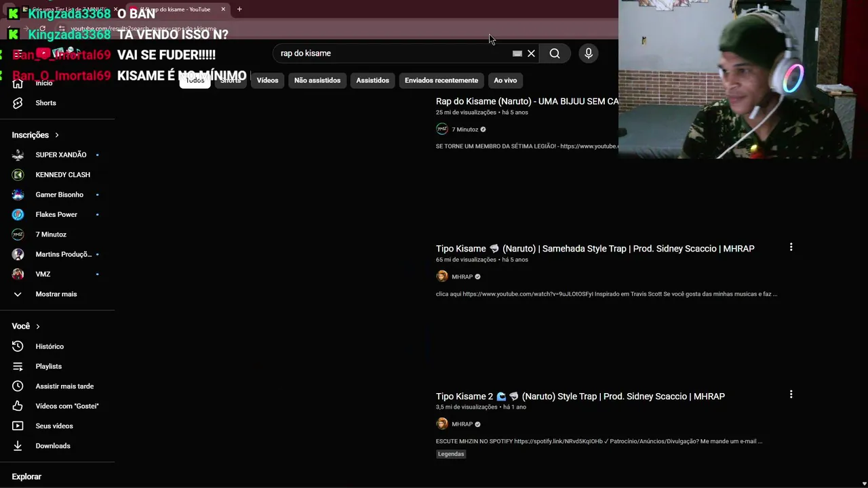Open Tipo Kisame 2 Style Trap title
868x488 pixels.
pyautogui.click(x=580, y=396)
